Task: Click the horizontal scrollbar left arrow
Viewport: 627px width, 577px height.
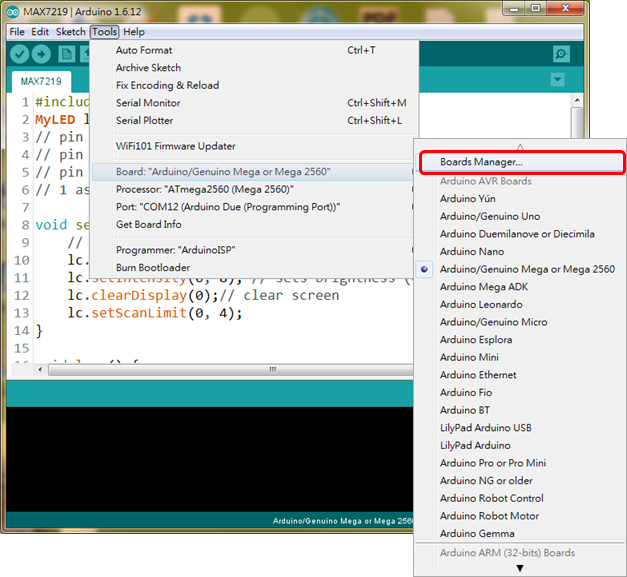Action: tap(40, 369)
